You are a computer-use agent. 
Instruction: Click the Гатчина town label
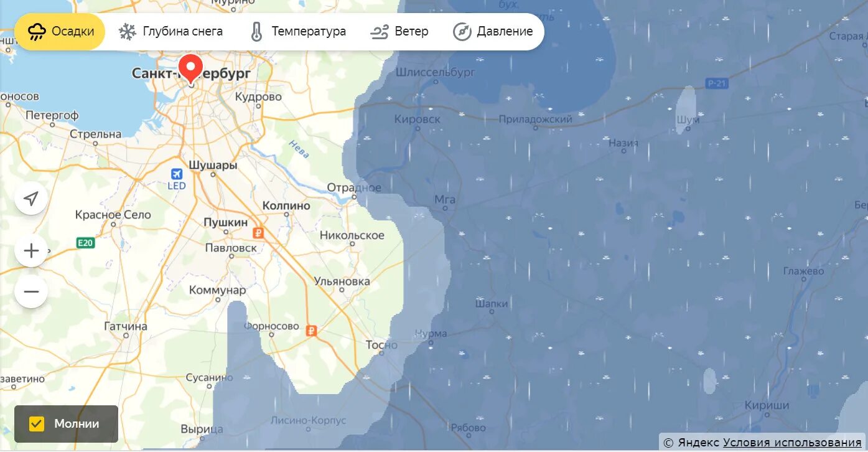126,326
